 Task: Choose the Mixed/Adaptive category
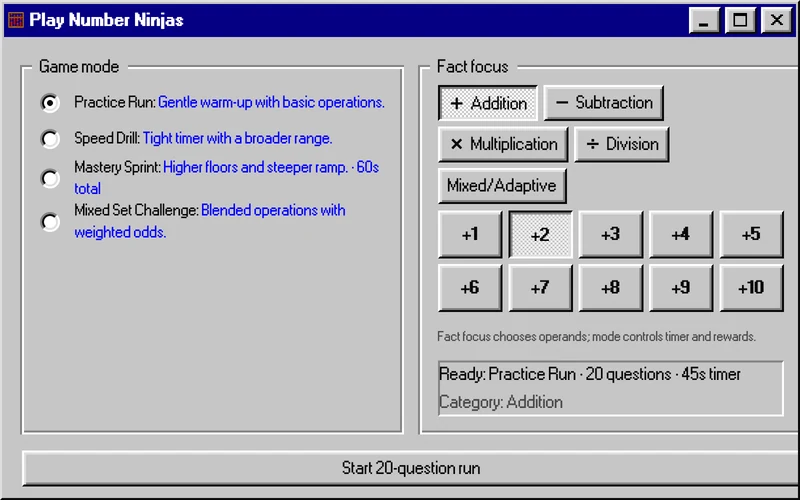502,186
